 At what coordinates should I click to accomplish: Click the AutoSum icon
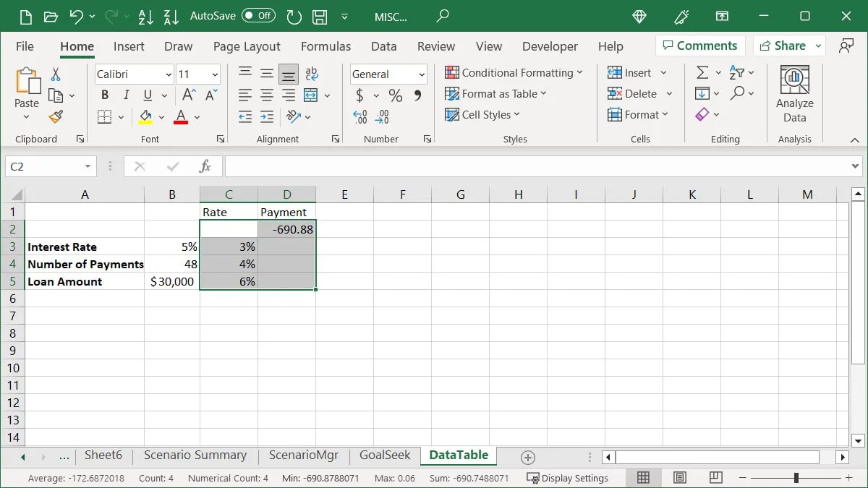[702, 72]
